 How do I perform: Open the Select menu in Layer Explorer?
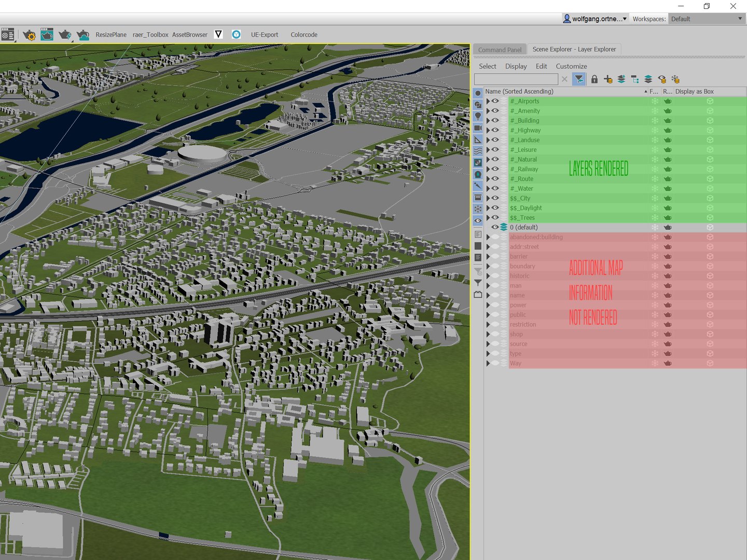tap(487, 66)
